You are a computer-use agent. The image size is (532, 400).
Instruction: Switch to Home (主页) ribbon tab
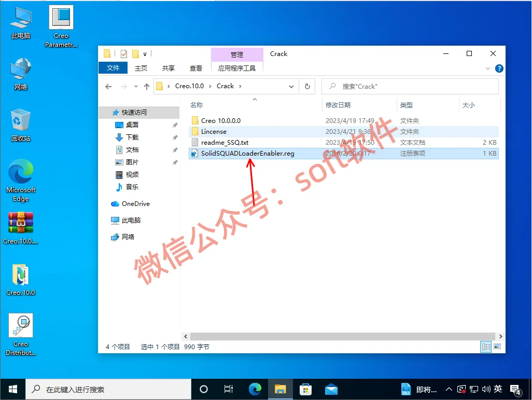pos(141,68)
